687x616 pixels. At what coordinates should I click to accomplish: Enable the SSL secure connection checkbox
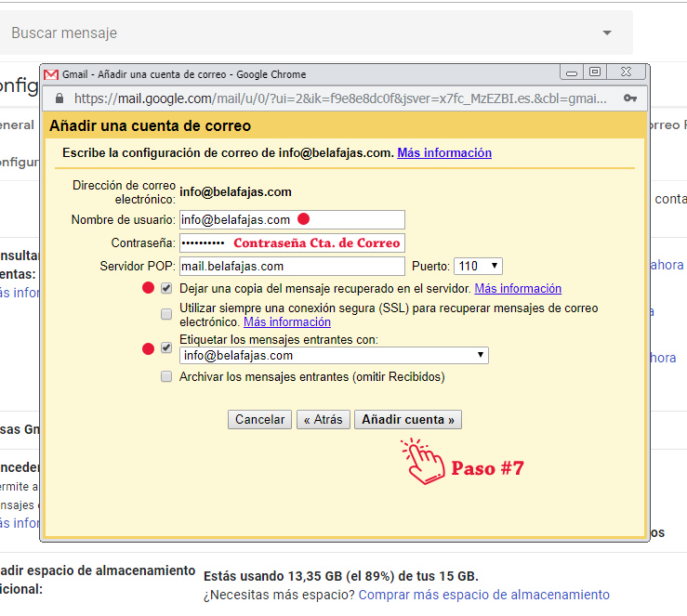pos(166,314)
